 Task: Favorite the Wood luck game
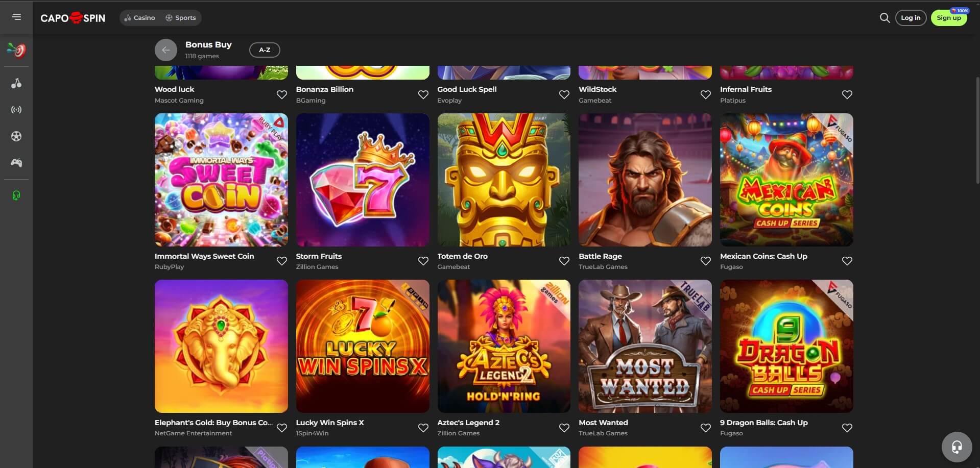[282, 94]
